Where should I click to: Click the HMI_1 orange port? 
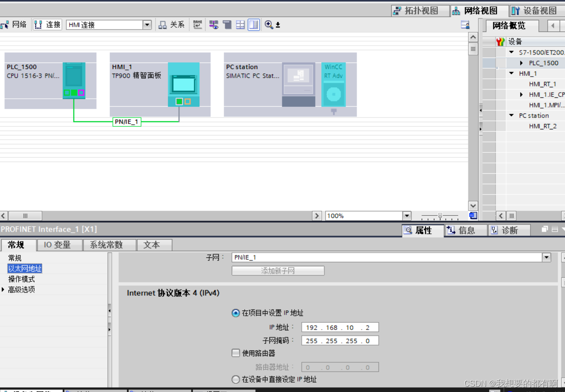[x=187, y=101]
